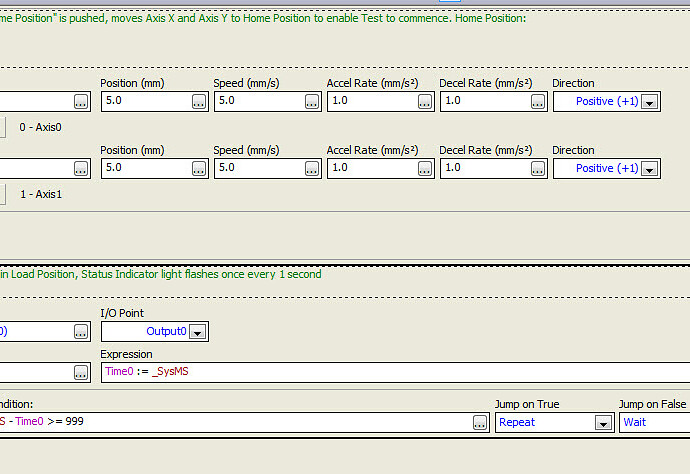Image resolution: width=690 pixels, height=474 pixels.
Task: Open the ellipsis button in Axis1 Accel Rate field
Action: click(425, 169)
